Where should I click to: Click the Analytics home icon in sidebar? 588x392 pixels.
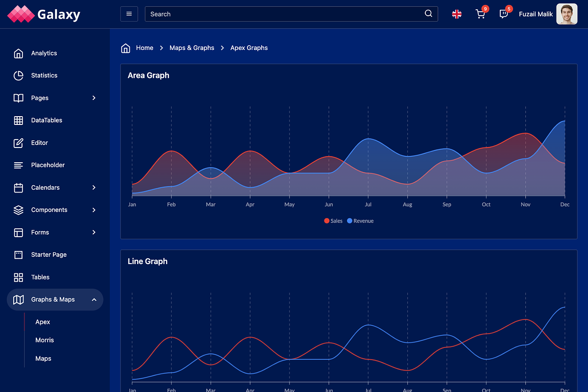coord(19,53)
